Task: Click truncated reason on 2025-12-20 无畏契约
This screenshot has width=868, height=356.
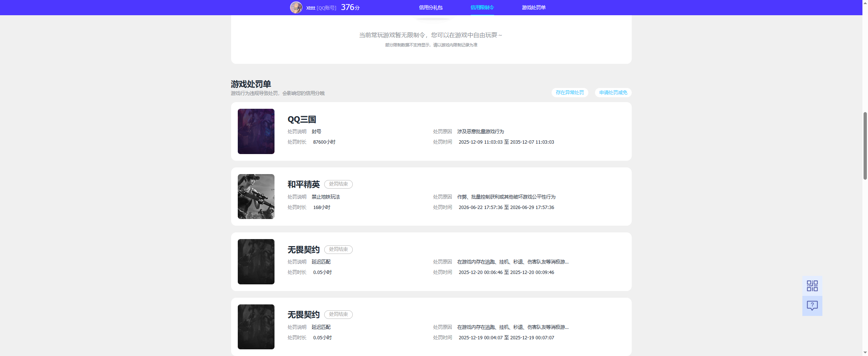Action: [513, 262]
